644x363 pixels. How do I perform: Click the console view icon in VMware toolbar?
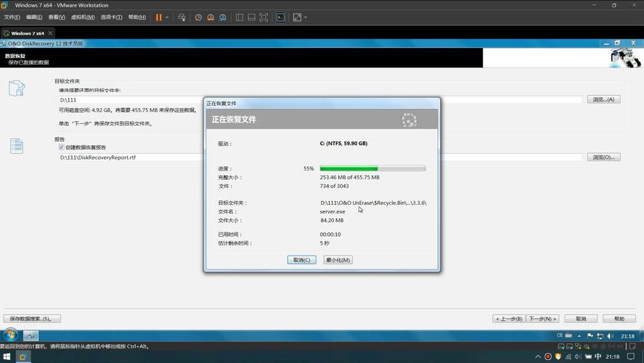[280, 17]
